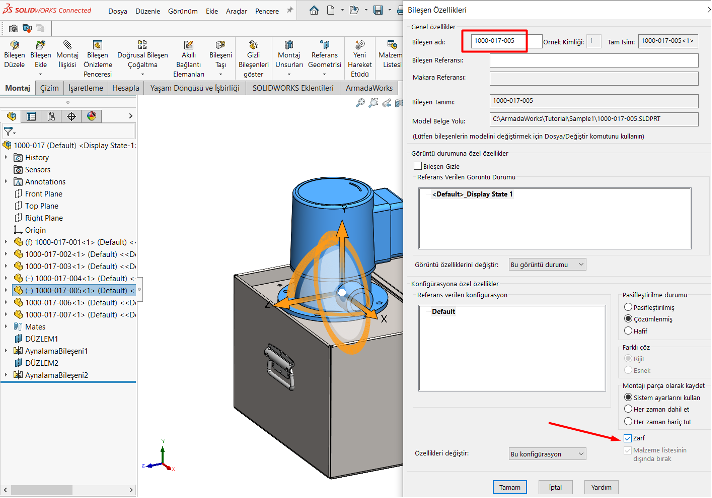Select the suppressed state radio button

pyautogui.click(x=628, y=307)
